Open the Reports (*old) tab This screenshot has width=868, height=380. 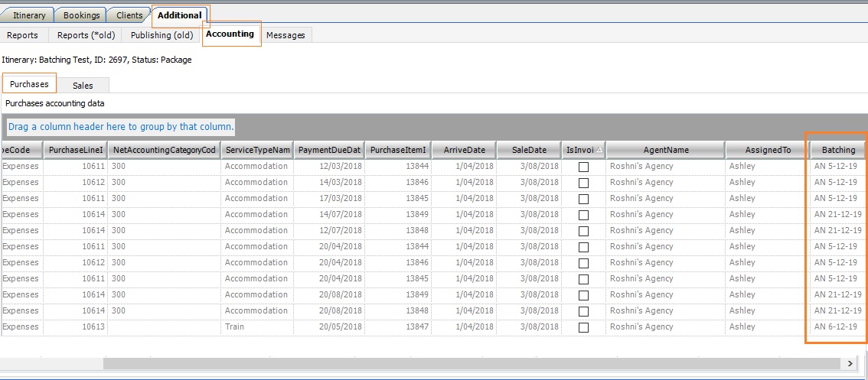point(85,35)
